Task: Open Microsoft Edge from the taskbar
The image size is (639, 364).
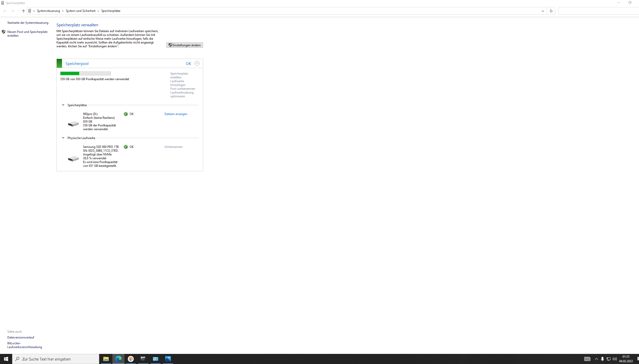Action: (x=118, y=359)
